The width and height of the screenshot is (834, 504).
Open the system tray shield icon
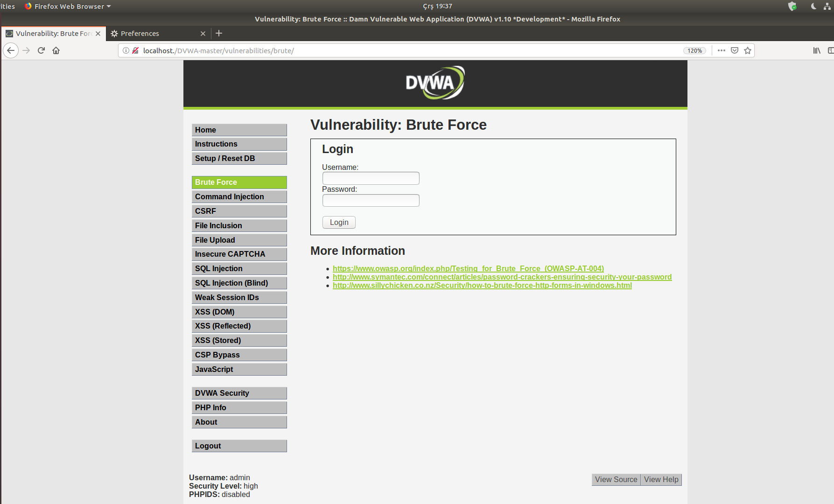[x=792, y=6]
